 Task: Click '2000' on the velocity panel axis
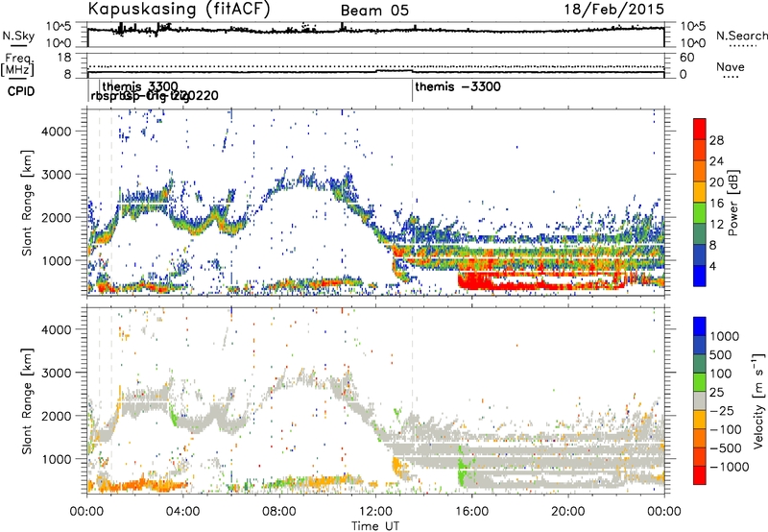coord(56,416)
